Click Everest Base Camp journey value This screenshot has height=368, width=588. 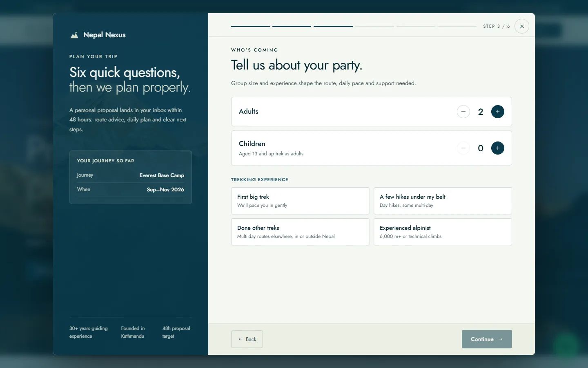pyautogui.click(x=162, y=175)
